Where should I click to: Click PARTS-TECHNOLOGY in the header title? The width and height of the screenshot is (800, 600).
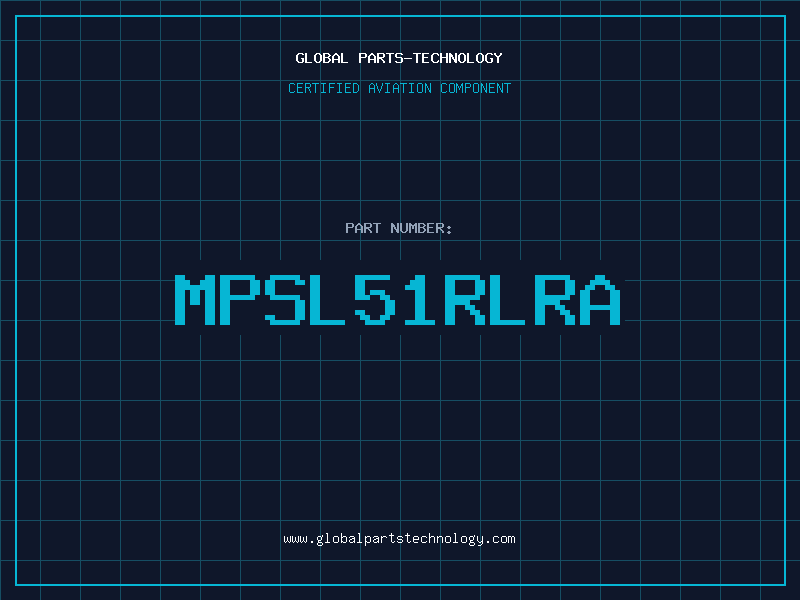(428, 58)
